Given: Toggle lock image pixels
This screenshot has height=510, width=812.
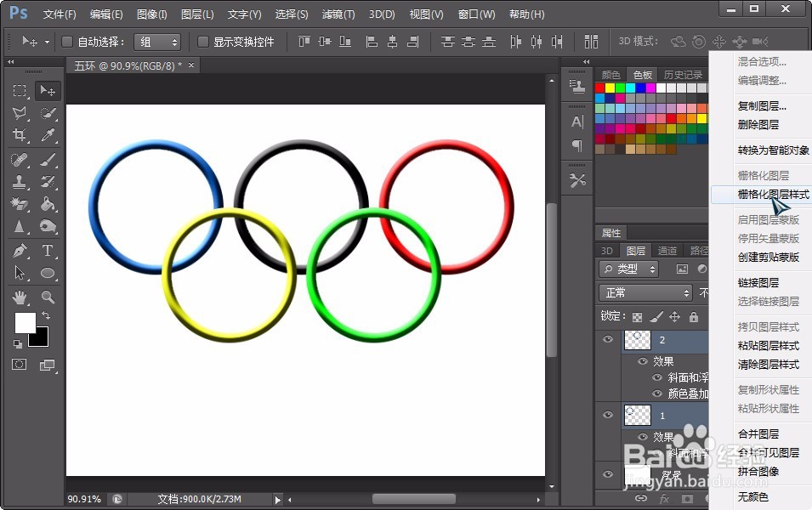Looking at the screenshot, I should tap(656, 317).
